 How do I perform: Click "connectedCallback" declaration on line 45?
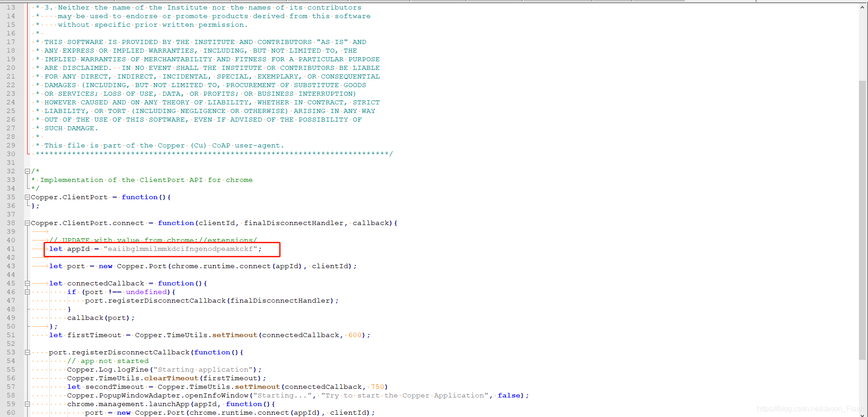[106, 284]
